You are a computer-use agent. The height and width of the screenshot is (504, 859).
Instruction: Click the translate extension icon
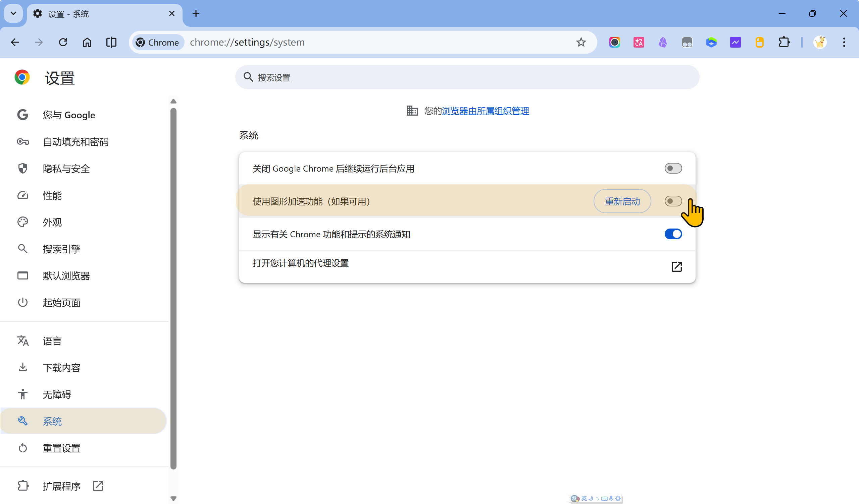point(639,42)
